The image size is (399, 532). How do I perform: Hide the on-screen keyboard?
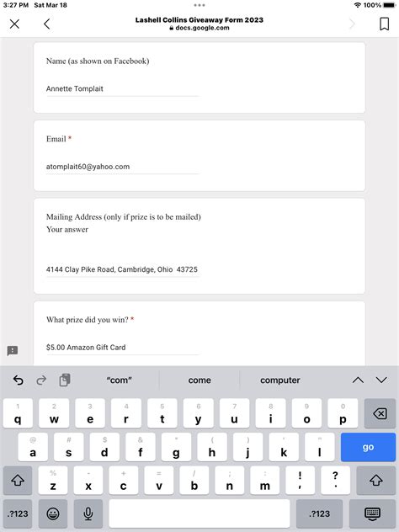(x=372, y=513)
